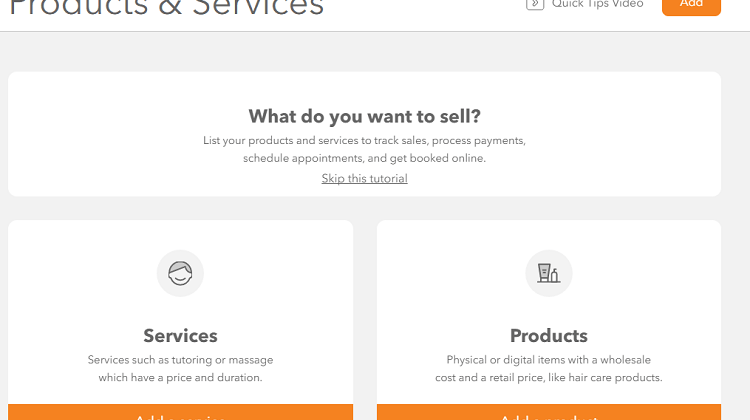The width and height of the screenshot is (750, 420).
Task: Click the "What do you want to sell?" heading
Action: tap(364, 116)
